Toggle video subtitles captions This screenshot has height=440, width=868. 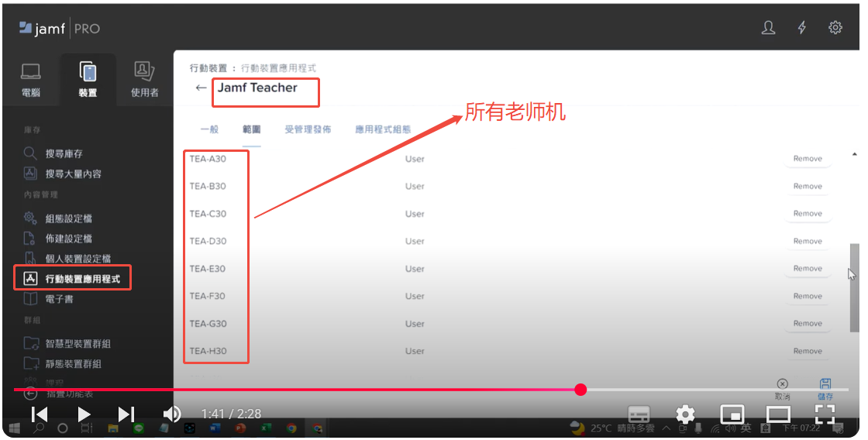[639, 414]
